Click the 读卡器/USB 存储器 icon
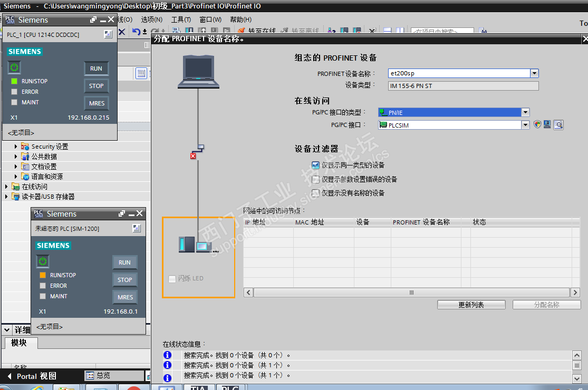588x390 pixels. (16, 197)
